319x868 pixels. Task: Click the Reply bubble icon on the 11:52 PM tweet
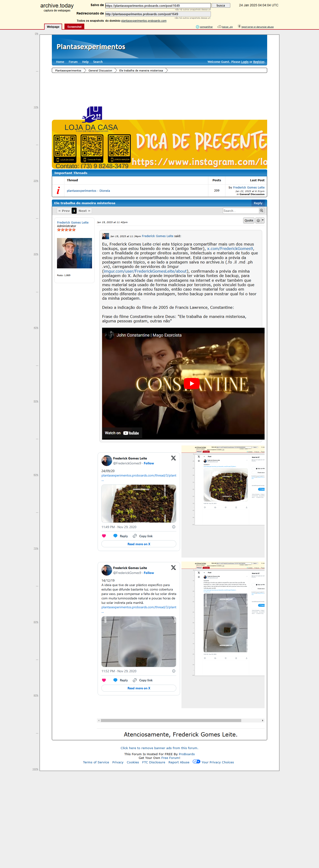coord(115,680)
